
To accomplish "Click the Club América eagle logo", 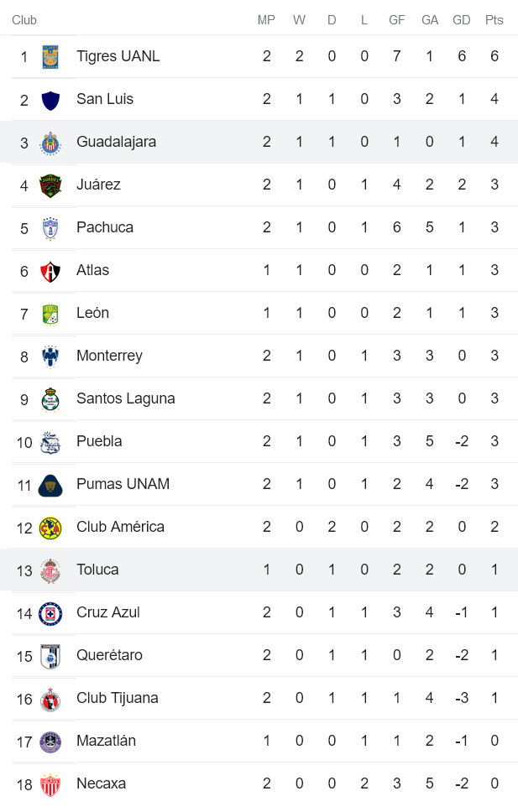I will (x=50, y=527).
